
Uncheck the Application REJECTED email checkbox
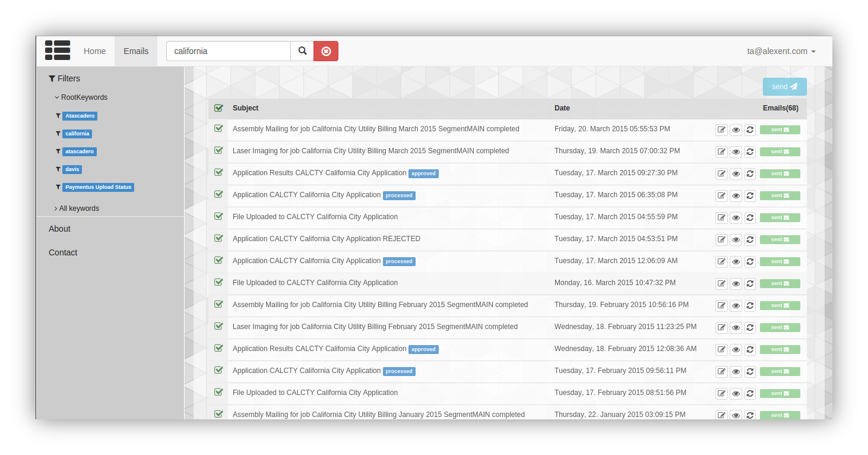point(218,238)
